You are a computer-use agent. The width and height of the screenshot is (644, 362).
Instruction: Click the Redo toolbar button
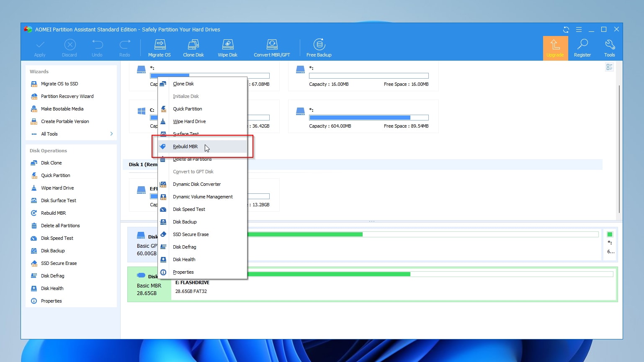pos(125,48)
